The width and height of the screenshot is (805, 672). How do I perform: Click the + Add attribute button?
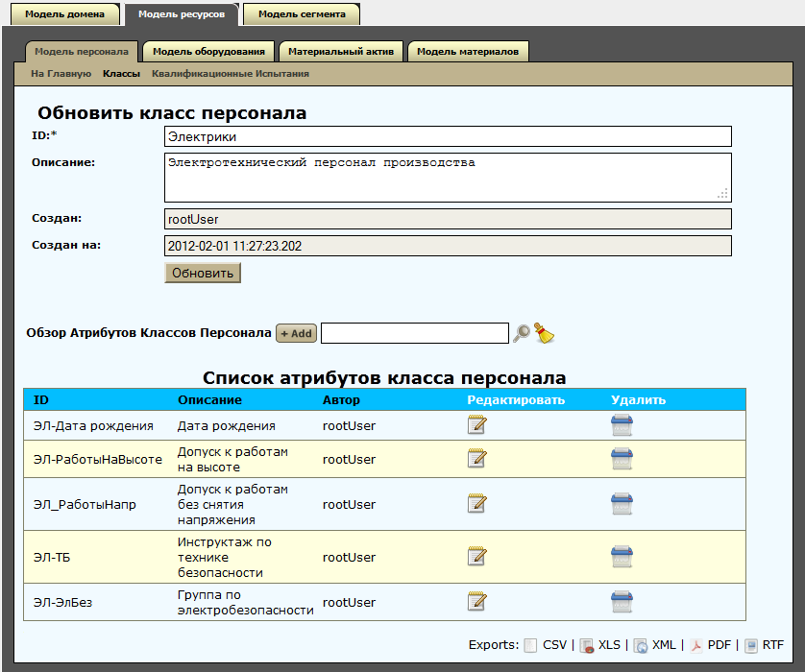[x=296, y=333]
